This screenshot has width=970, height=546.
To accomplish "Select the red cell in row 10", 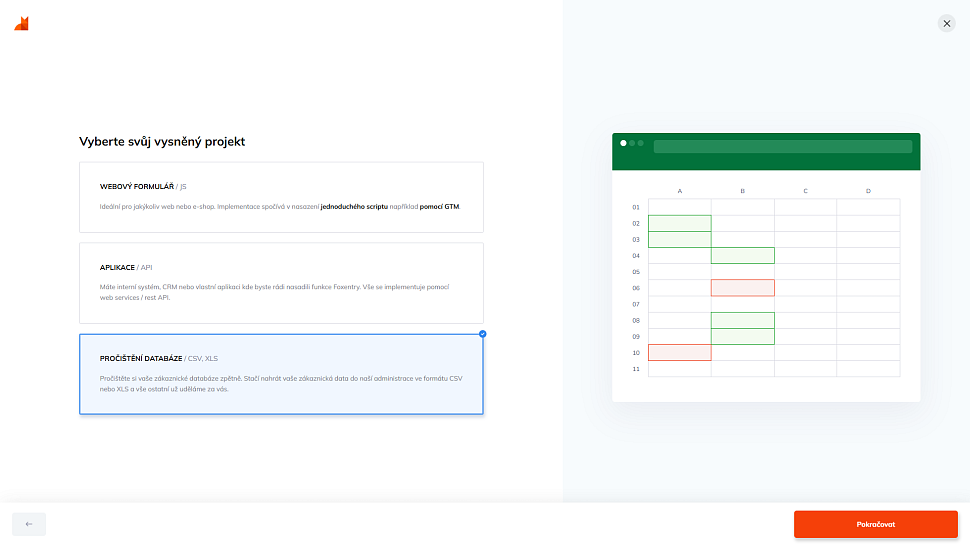I will pyautogui.click(x=680, y=352).
